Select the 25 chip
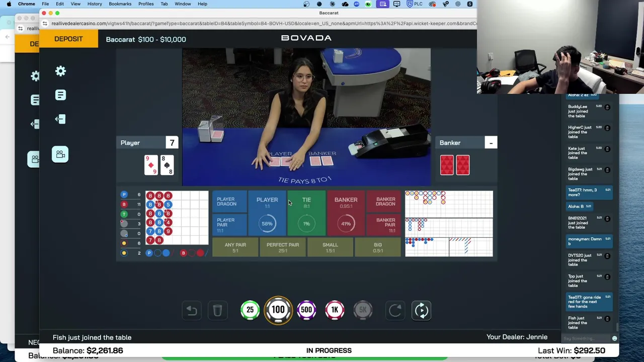 point(250,310)
